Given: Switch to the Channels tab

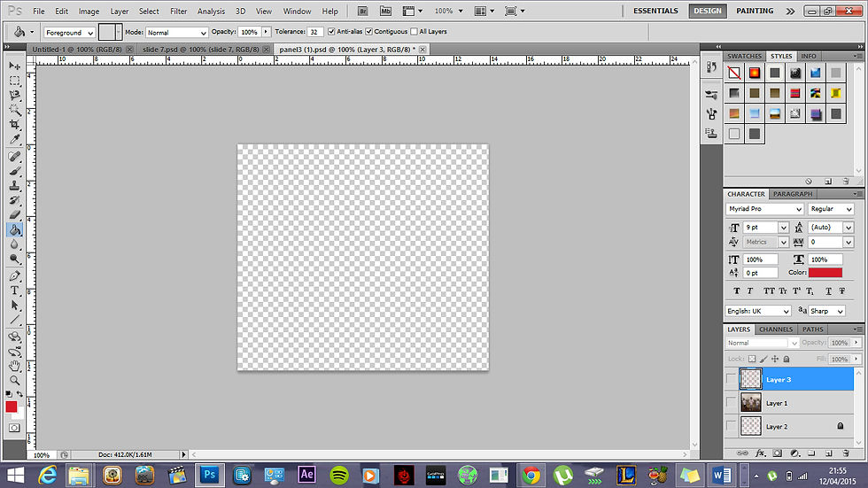Looking at the screenshot, I should pos(776,329).
